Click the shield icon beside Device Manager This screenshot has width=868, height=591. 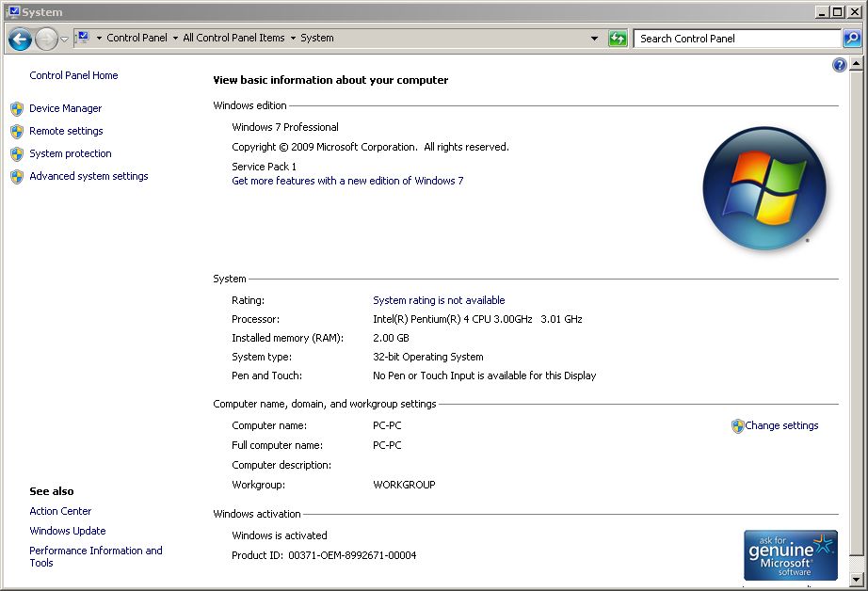[17, 108]
